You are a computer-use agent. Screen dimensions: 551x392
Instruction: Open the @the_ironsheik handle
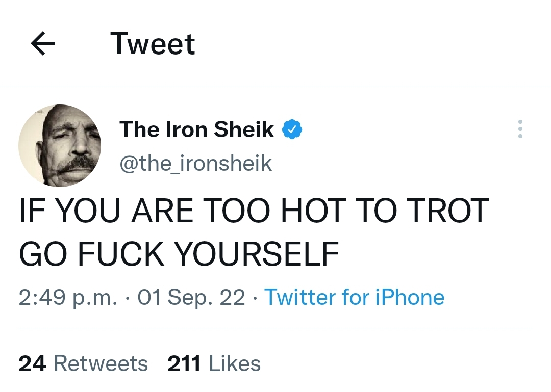click(x=195, y=163)
